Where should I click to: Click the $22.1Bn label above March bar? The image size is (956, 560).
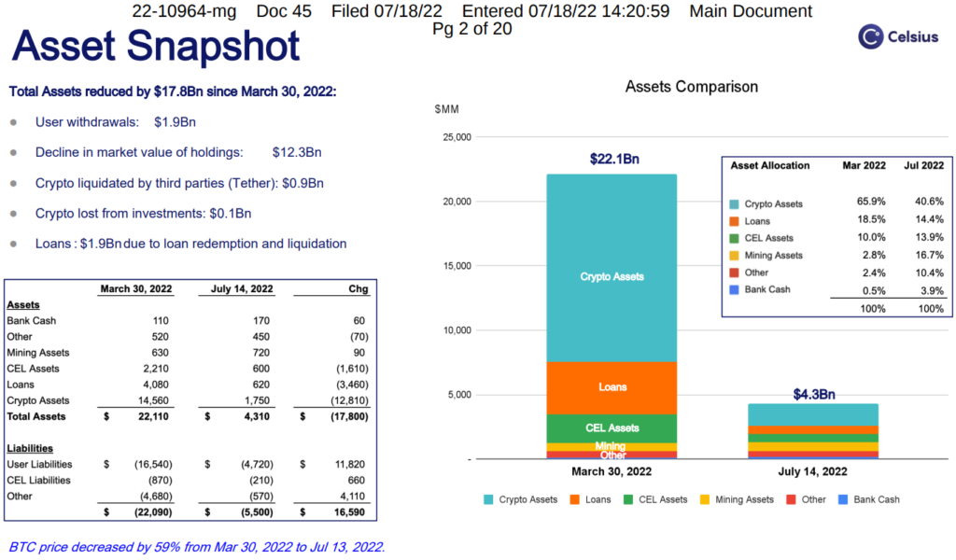[x=614, y=160]
